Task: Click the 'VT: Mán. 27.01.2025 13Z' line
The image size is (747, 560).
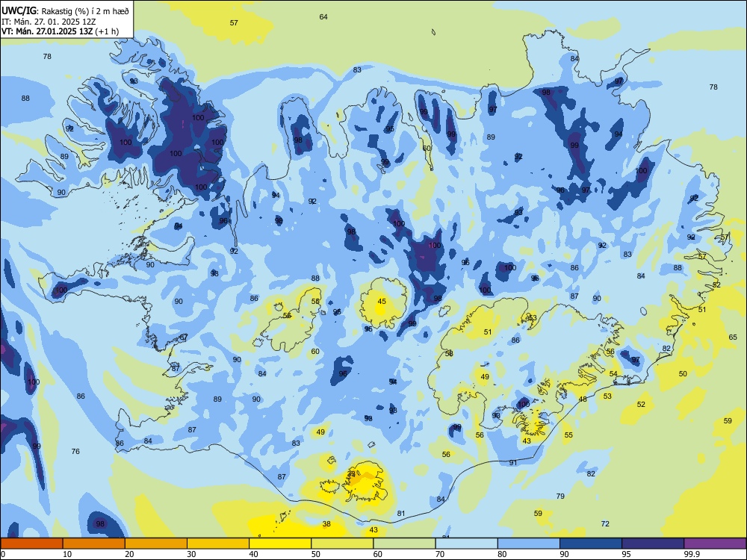Action: coord(47,31)
